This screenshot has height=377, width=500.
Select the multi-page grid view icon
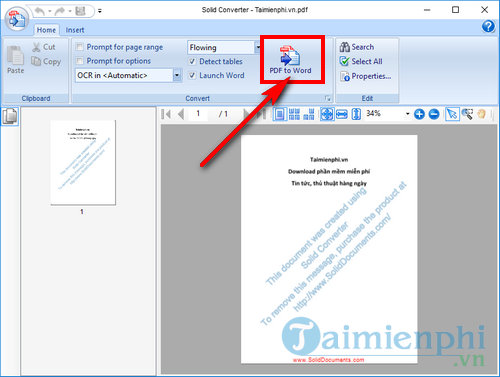tap(294, 114)
